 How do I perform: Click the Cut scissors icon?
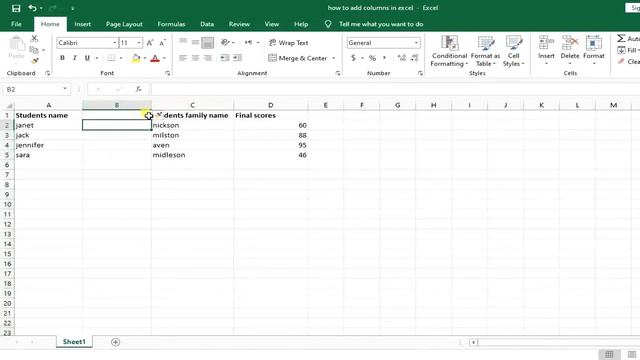point(34,38)
